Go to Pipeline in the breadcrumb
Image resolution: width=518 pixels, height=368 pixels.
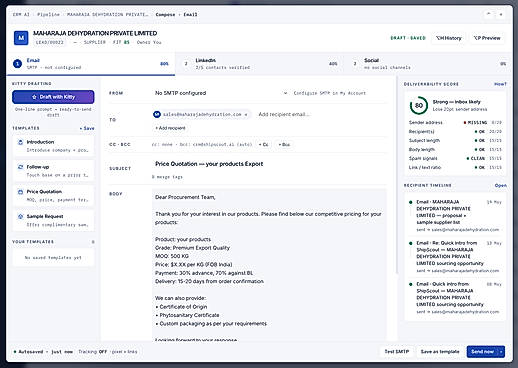click(48, 15)
